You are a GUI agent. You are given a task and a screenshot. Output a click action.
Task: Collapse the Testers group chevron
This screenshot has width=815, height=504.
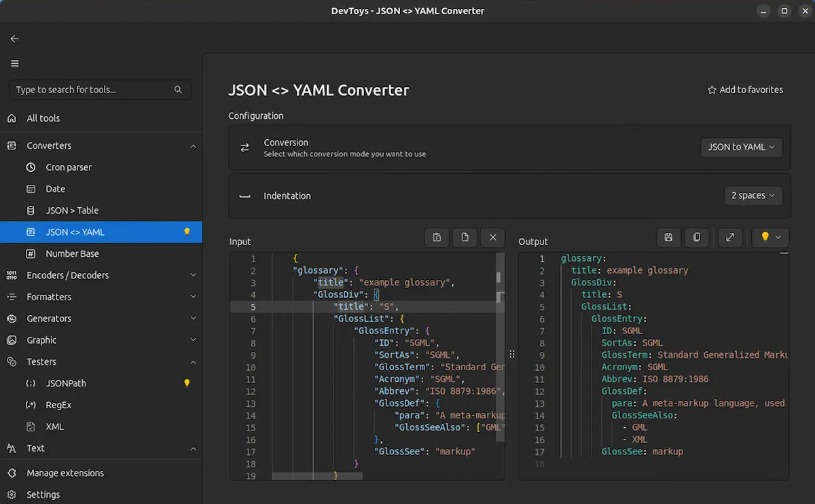(x=194, y=362)
